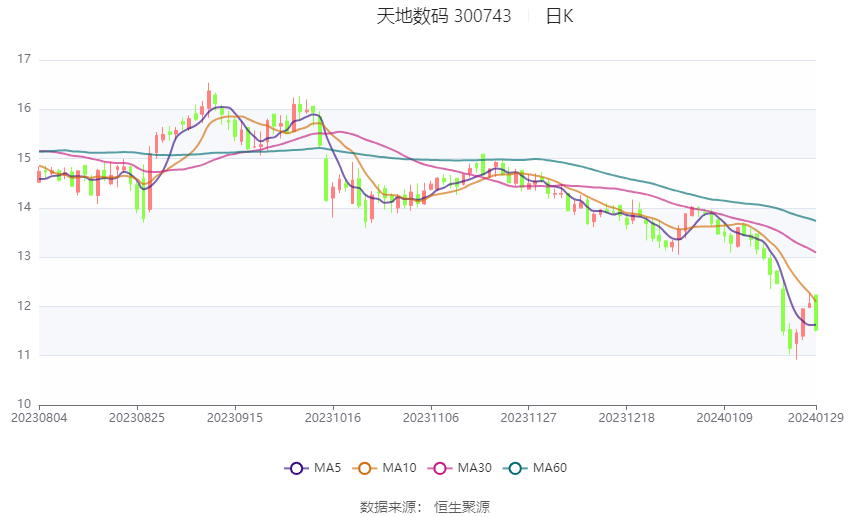Click the 20231127 date on the x-axis

[527, 416]
